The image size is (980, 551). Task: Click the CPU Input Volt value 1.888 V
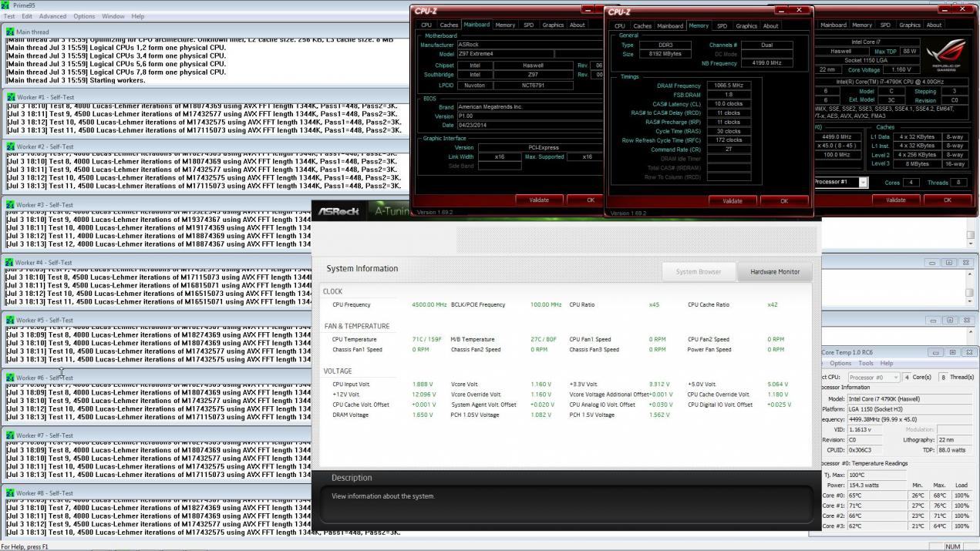point(423,384)
